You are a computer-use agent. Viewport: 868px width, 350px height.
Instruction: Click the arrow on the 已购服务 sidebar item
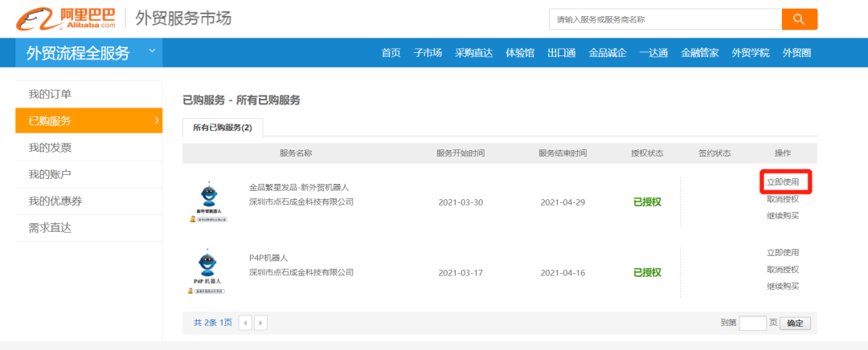point(157,120)
